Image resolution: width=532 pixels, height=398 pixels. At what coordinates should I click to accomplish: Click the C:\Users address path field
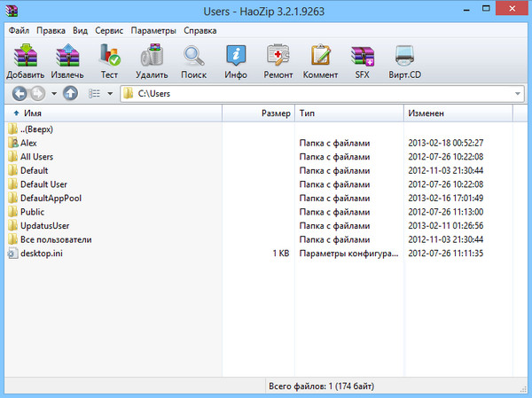[322, 94]
